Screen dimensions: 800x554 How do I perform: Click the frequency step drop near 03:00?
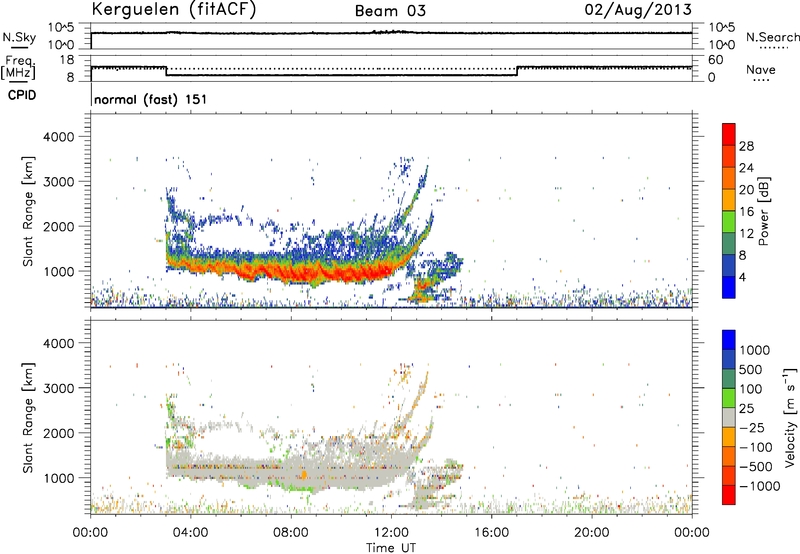(x=166, y=71)
